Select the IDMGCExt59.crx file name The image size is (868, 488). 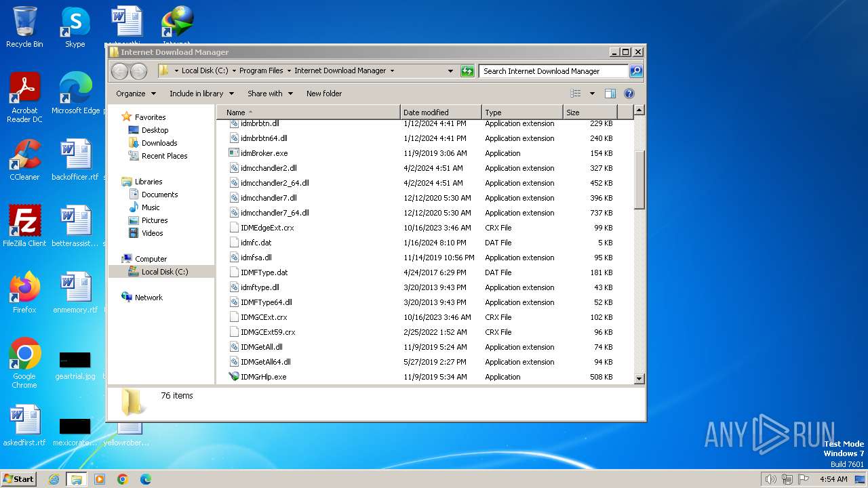268,332
